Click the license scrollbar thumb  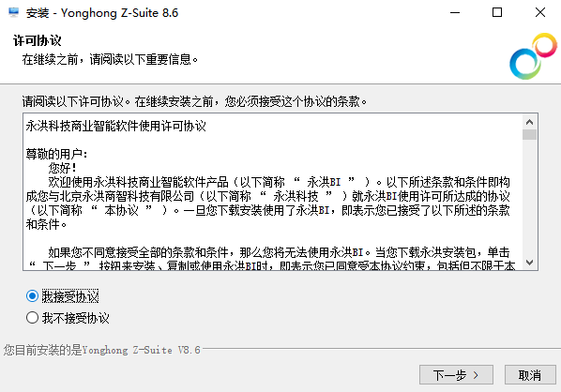tap(529, 134)
